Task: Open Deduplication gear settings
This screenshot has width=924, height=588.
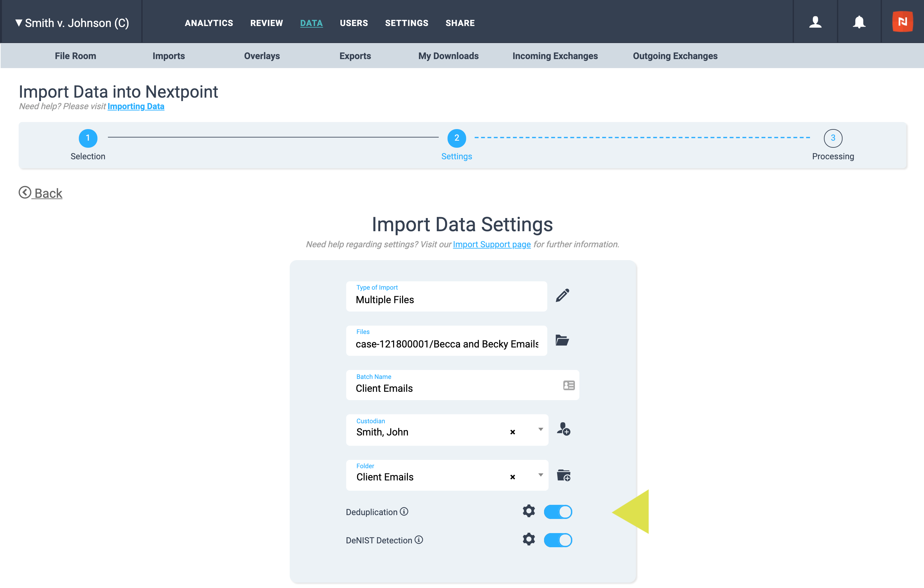Action: pyautogui.click(x=529, y=511)
